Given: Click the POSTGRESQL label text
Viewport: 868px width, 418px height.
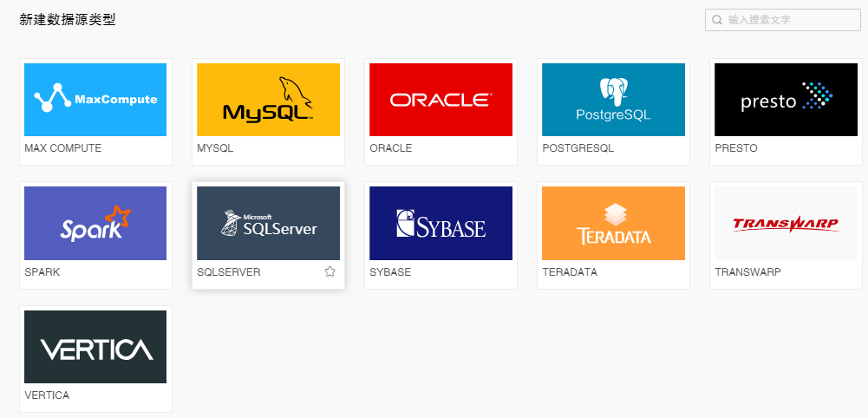Looking at the screenshot, I should [x=578, y=148].
